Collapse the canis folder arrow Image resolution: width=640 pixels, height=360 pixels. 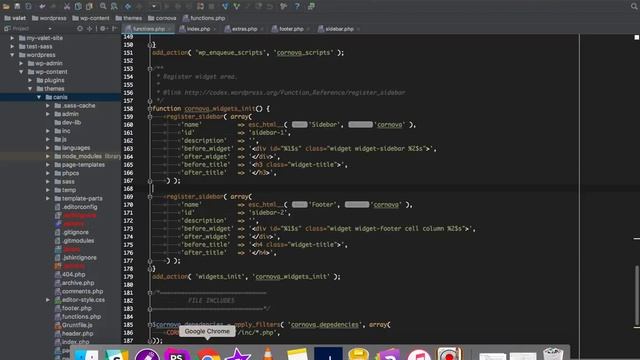tap(39, 97)
